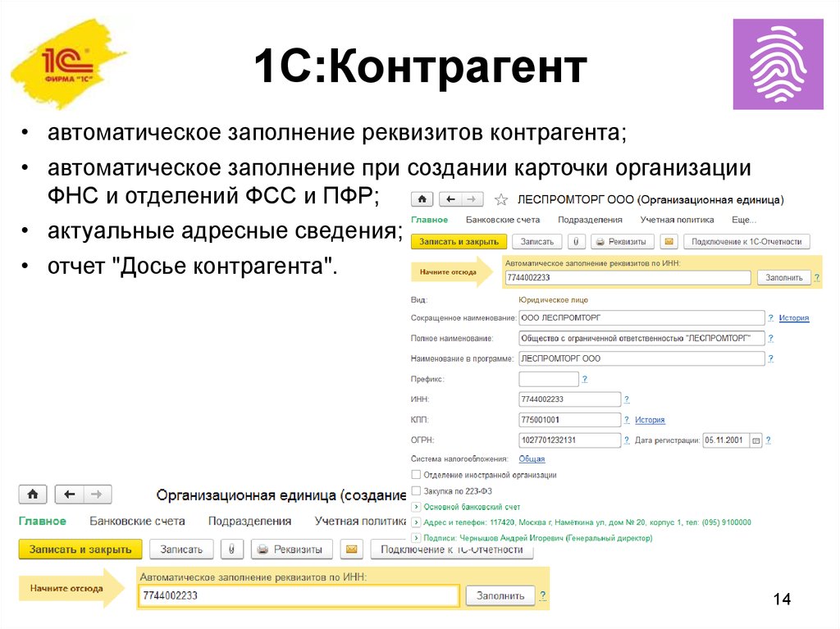Go forward arrow in ЛЕСПРОМТОРГ form

pyautogui.click(x=472, y=199)
